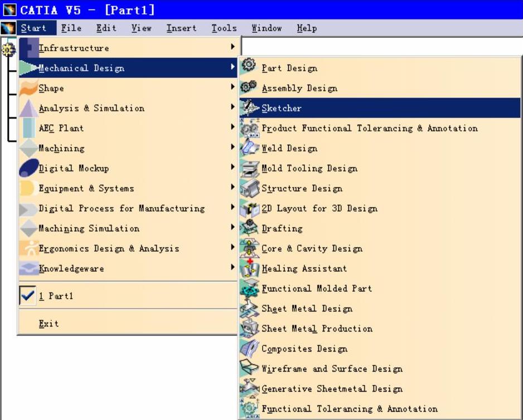The image size is (523, 420).
Task: Click the Part1 tree root gear icon
Action: pyautogui.click(x=8, y=50)
